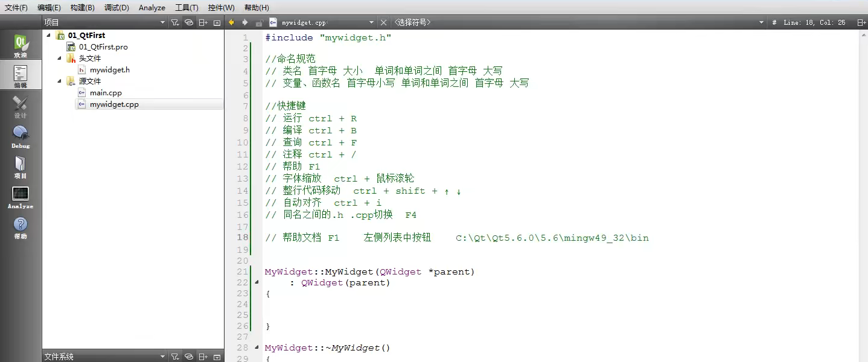Toggle the 文件系统 panel sync link icon
Viewport: 868px width, 362px height.
[189, 357]
